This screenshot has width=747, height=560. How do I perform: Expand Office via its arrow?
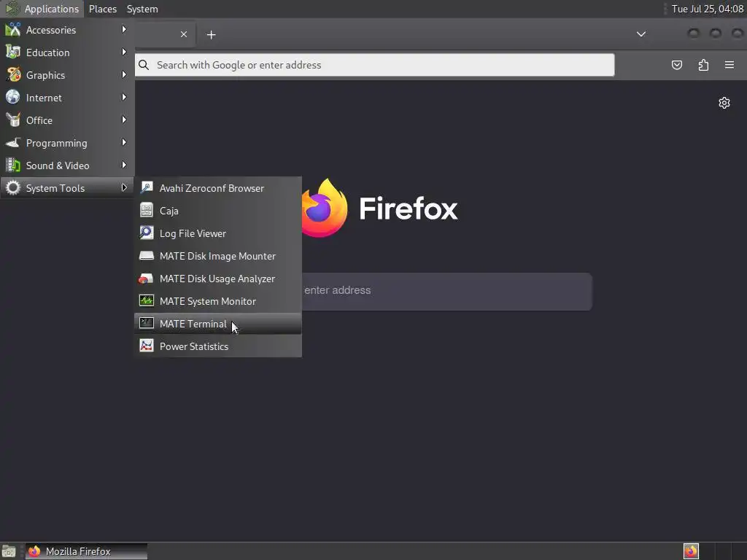124,120
